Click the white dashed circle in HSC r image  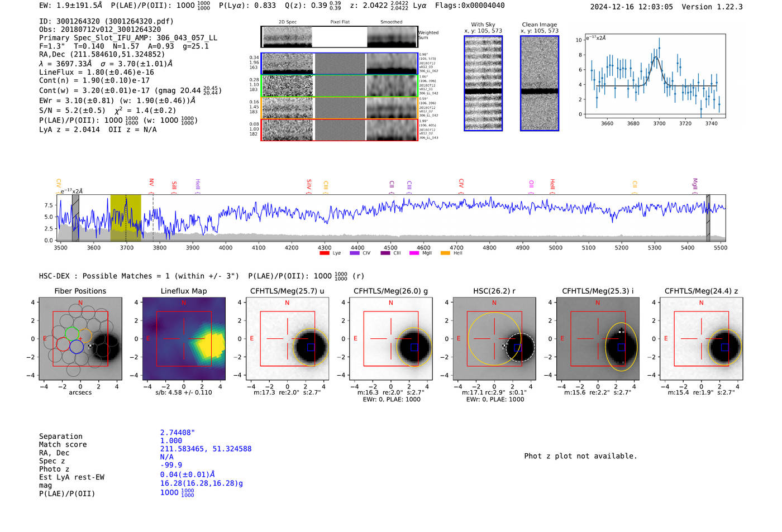pyautogui.click(x=520, y=347)
